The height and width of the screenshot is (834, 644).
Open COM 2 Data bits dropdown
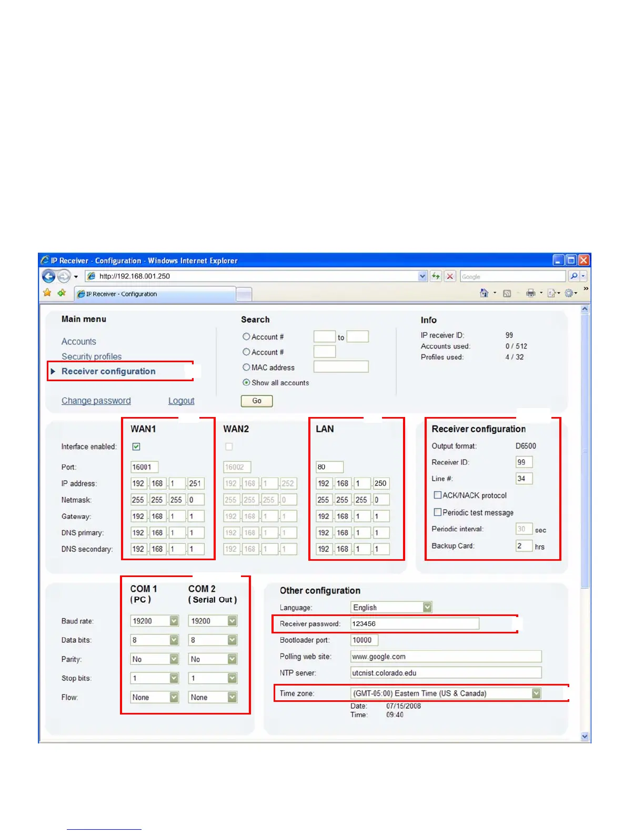[x=213, y=640]
